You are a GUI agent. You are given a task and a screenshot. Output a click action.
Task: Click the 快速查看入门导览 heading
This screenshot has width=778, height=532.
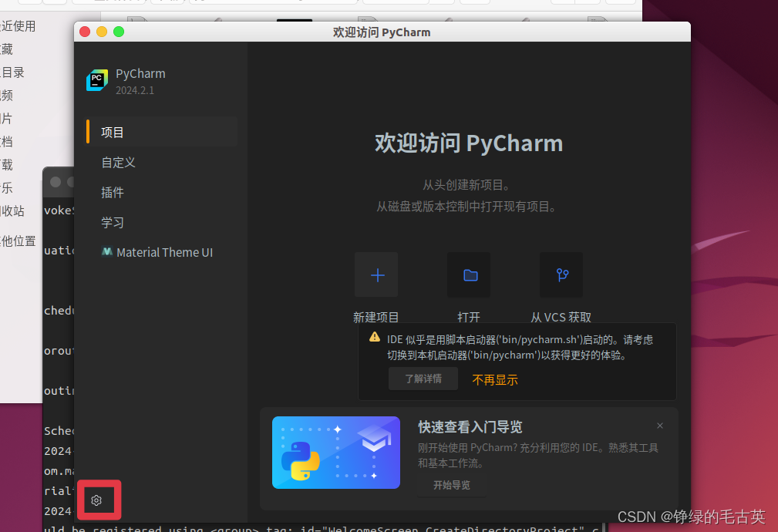pyautogui.click(x=470, y=427)
